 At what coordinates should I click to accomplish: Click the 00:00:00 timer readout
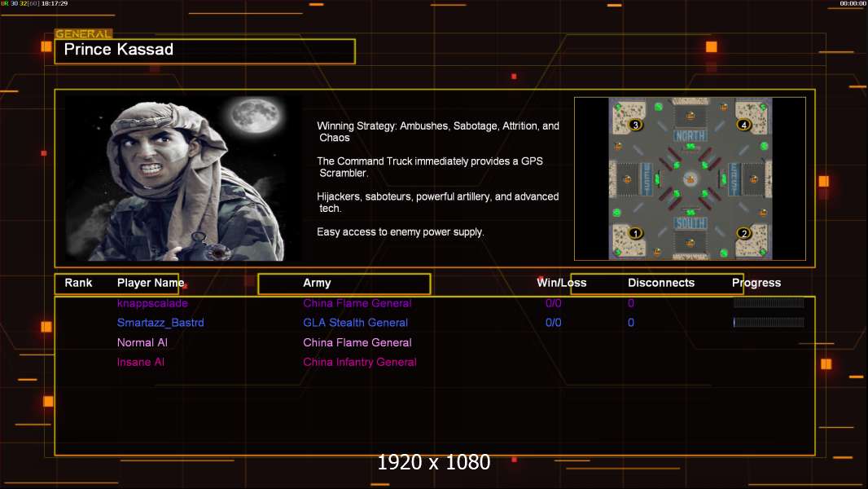coord(853,3)
